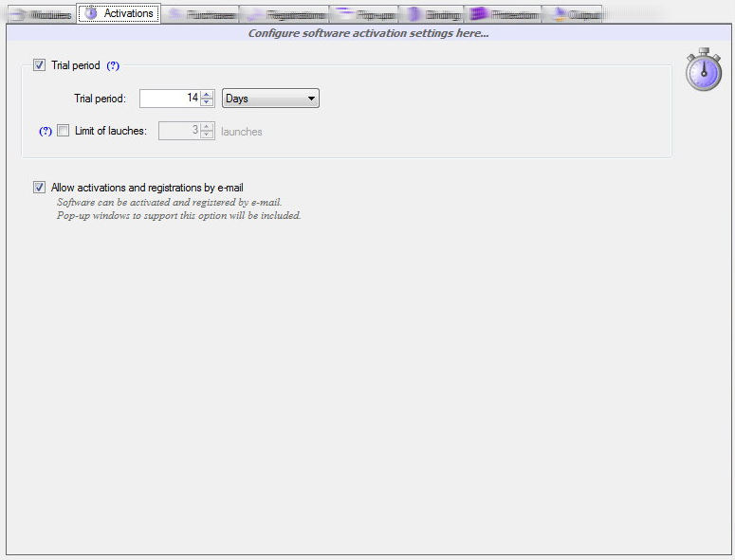
Task: Toggle the Trial period checkbox
Action: pos(40,65)
